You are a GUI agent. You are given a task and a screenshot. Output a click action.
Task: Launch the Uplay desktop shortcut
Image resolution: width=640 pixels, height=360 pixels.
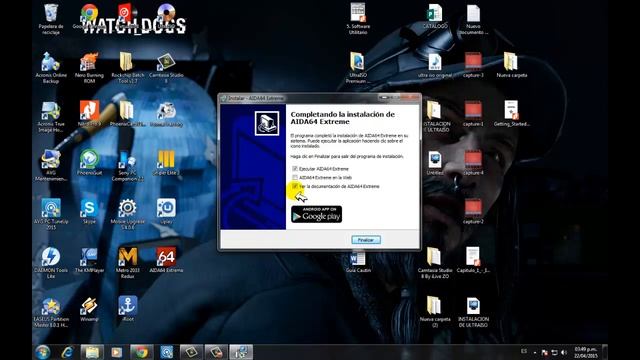166,211
